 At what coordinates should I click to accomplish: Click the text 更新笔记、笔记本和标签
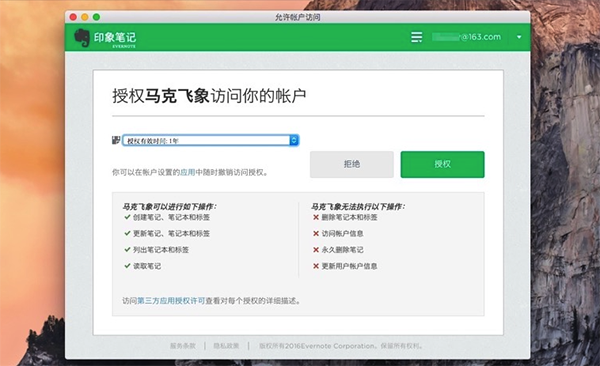(x=171, y=234)
